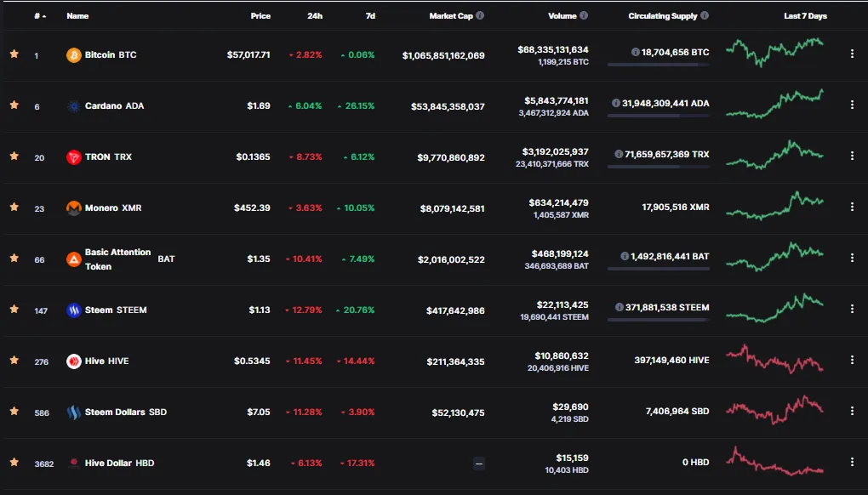This screenshot has height=495, width=868.
Task: Click info icon beside 71,659,657,369 TRX supply
Action: point(619,154)
